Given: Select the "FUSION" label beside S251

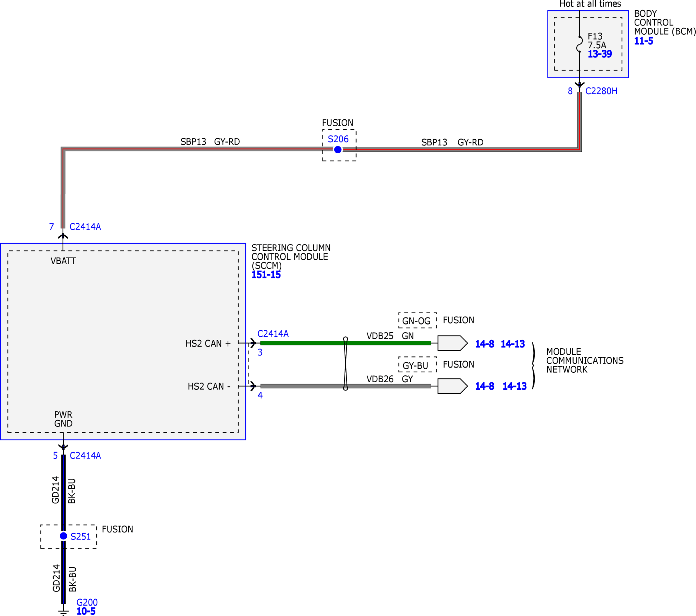Looking at the screenshot, I should pyautogui.click(x=118, y=529).
